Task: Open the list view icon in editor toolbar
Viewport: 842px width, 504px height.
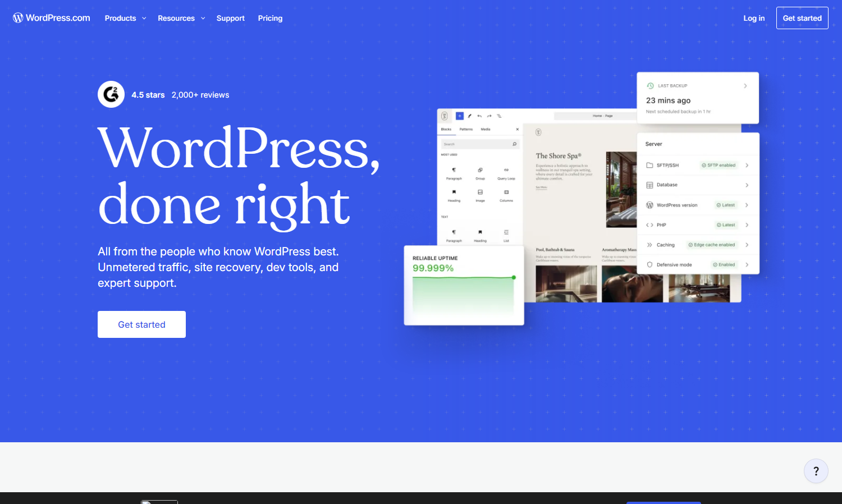Action: tap(499, 116)
